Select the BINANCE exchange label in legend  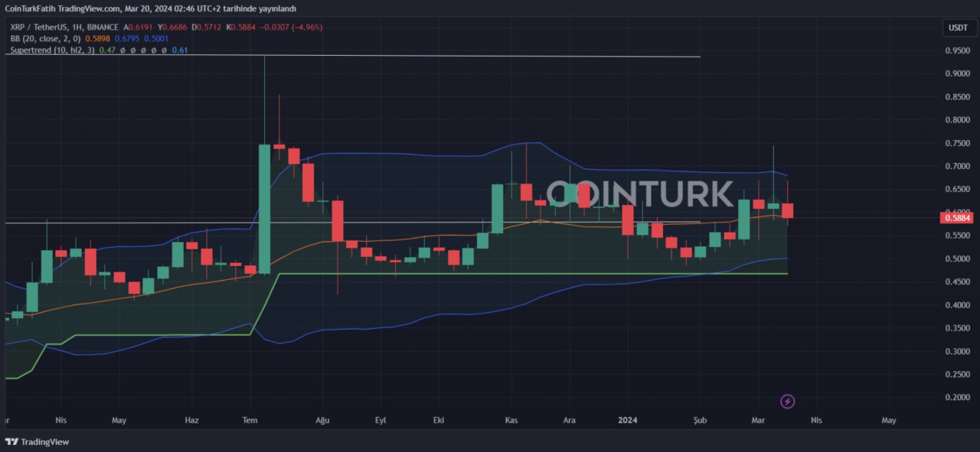tap(101, 27)
